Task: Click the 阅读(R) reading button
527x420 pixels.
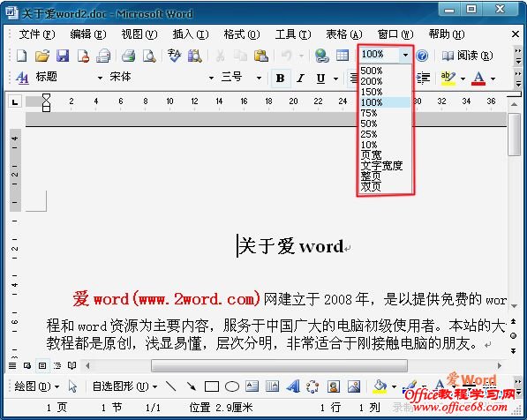Action: pos(467,56)
